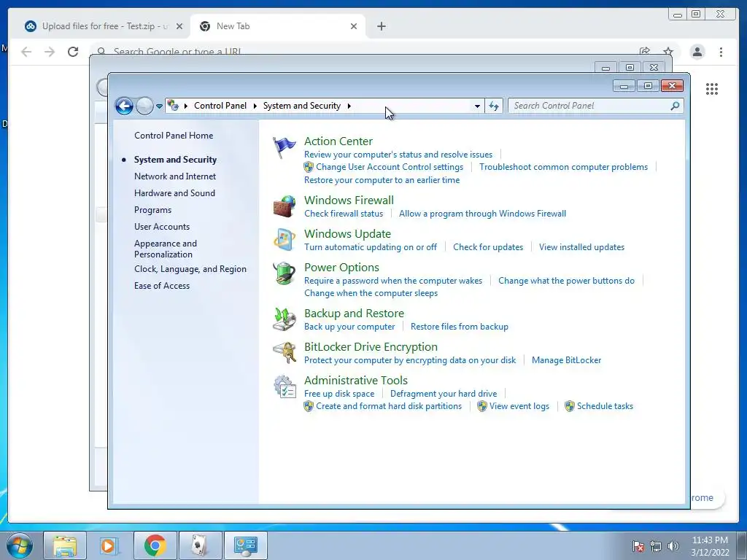Image resolution: width=747 pixels, height=560 pixels.
Task: Open the Solitaire cards taskbar icon
Action: 200,545
